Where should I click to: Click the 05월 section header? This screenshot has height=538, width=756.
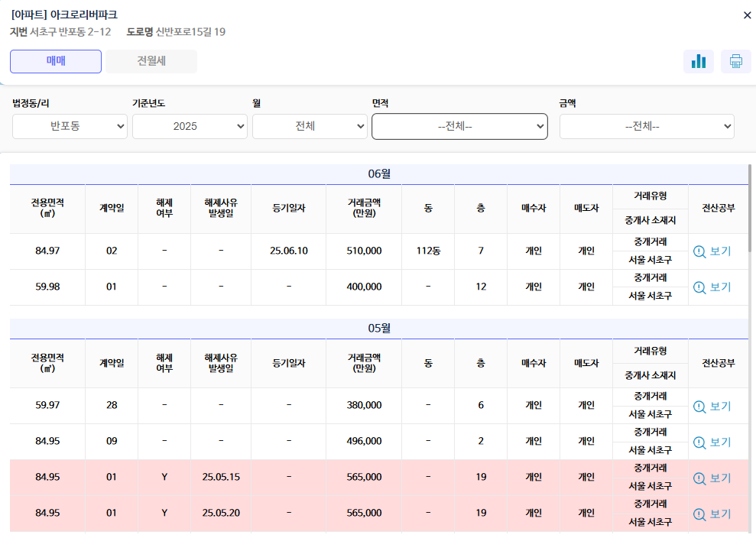tap(379, 329)
